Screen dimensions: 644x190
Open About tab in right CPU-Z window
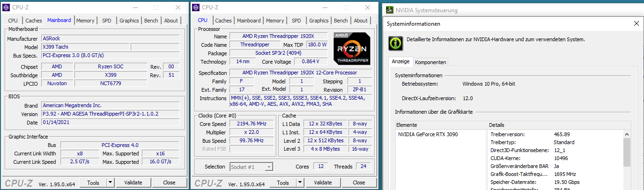coord(361,21)
